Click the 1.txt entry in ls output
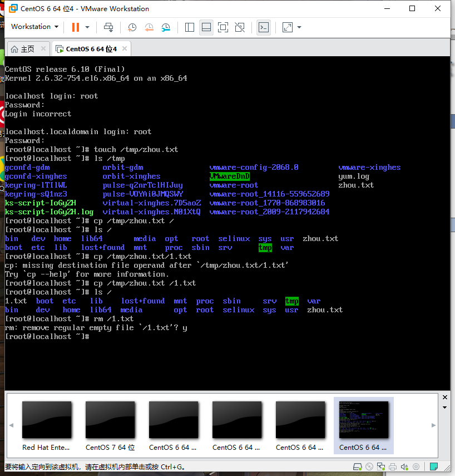 (x=16, y=301)
